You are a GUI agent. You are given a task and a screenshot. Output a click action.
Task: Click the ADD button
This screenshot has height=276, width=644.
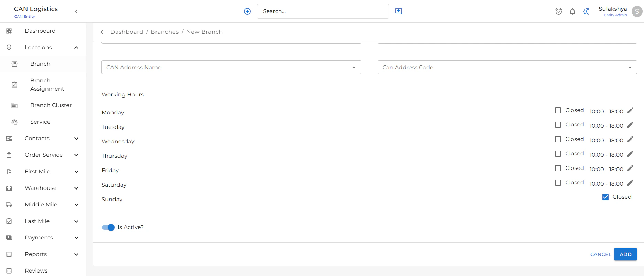[625, 254]
